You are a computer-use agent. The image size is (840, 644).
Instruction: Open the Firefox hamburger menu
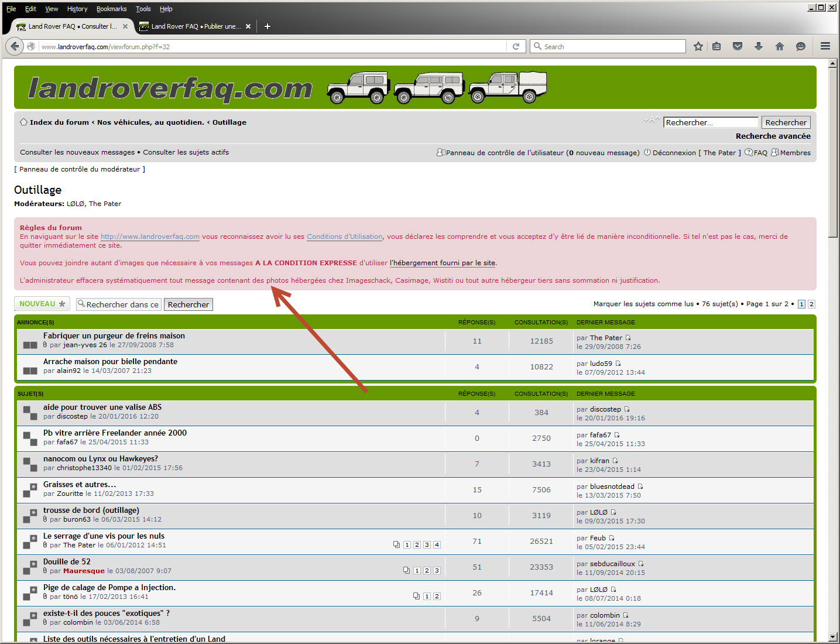tap(825, 46)
